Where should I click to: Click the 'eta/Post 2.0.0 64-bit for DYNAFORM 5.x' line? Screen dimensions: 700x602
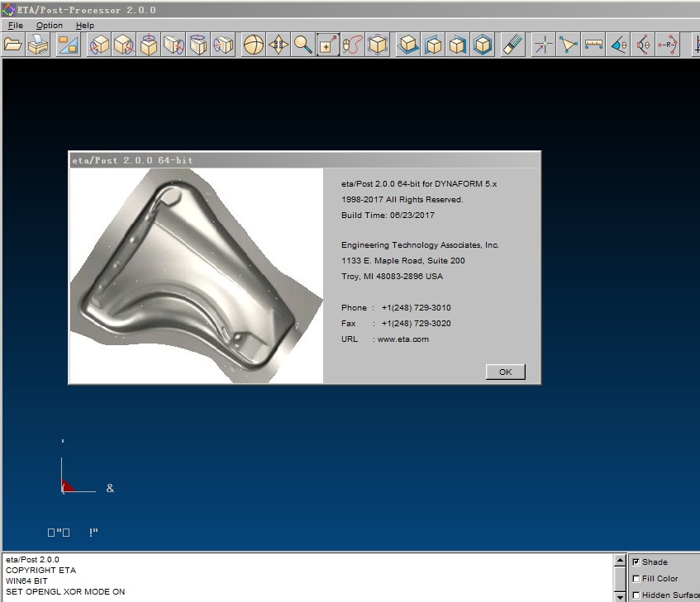(419, 183)
